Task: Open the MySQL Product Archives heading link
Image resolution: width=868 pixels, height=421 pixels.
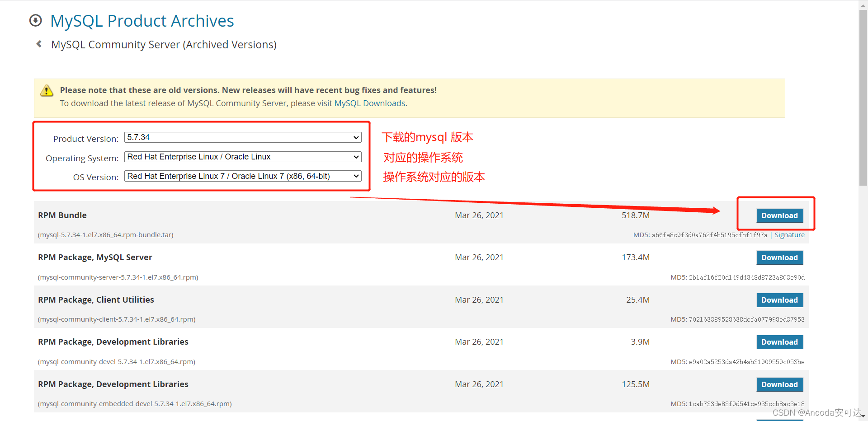Action: pyautogui.click(x=142, y=21)
